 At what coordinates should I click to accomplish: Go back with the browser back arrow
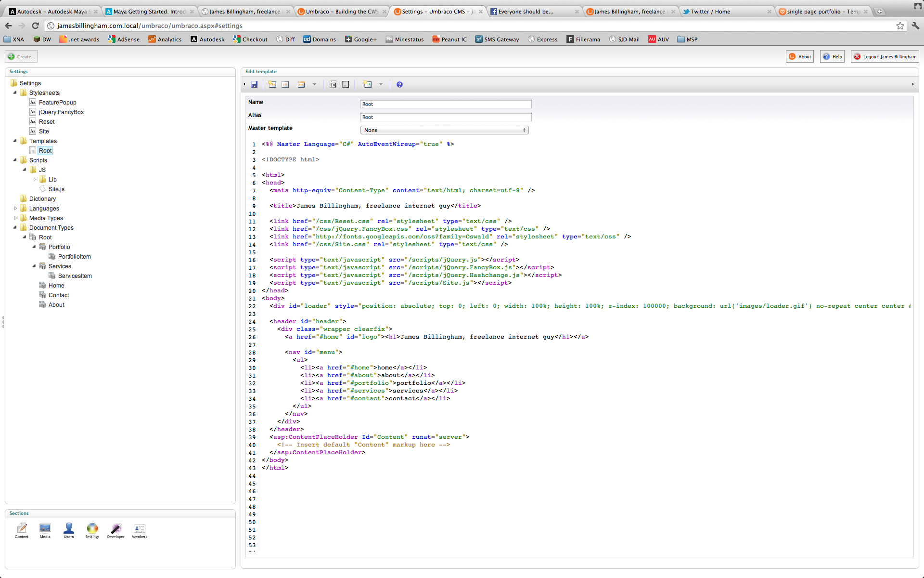(x=8, y=26)
